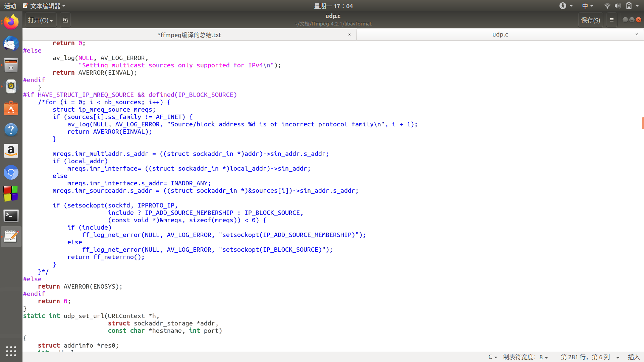The width and height of the screenshot is (644, 362).
Task: Launch Firefox from the dock
Action: click(11, 22)
